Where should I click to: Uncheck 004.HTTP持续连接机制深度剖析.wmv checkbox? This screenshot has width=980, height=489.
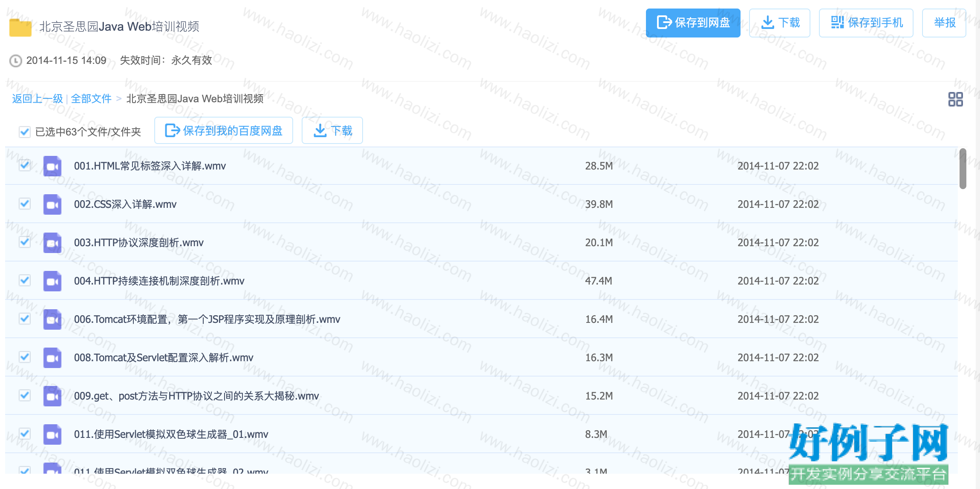tap(25, 280)
